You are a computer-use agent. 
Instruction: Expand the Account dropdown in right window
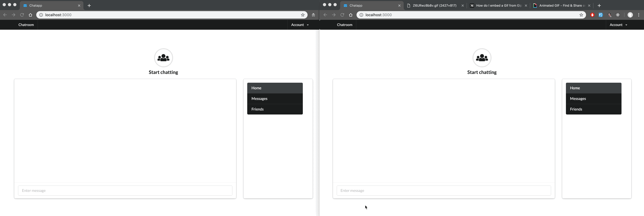click(x=618, y=25)
